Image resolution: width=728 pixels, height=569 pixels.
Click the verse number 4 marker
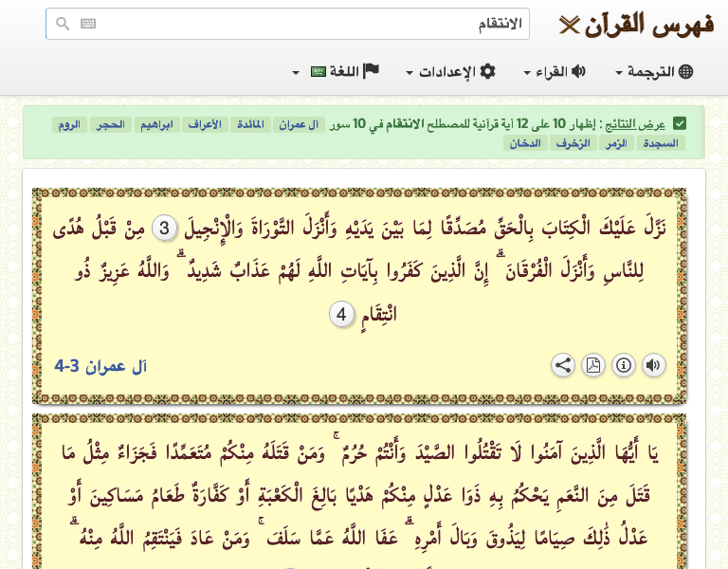[342, 313]
